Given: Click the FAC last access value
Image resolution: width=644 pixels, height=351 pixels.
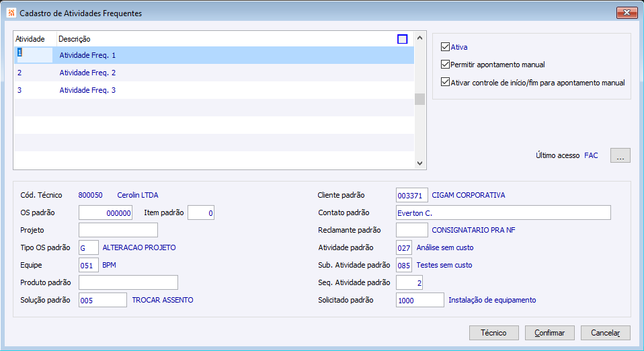Looking at the screenshot, I should pos(591,155).
